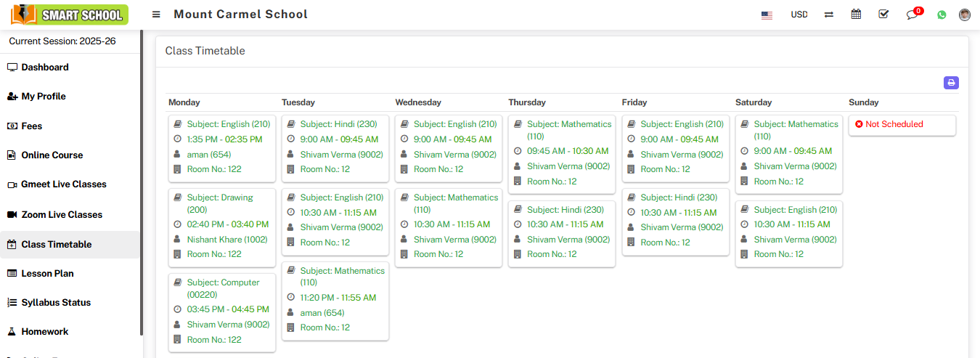
Task: Click the WhatsApp icon
Action: (942, 15)
